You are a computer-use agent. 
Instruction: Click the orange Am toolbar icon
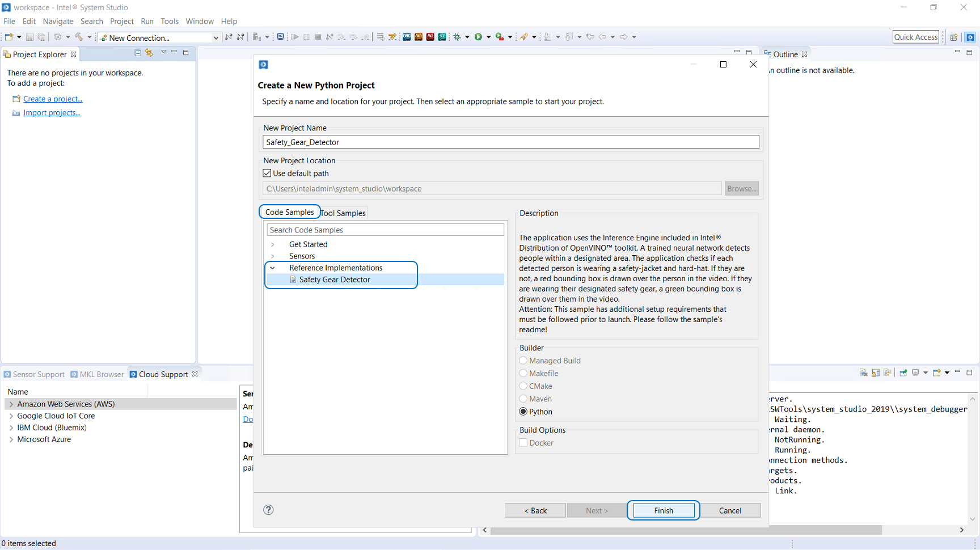point(419,37)
